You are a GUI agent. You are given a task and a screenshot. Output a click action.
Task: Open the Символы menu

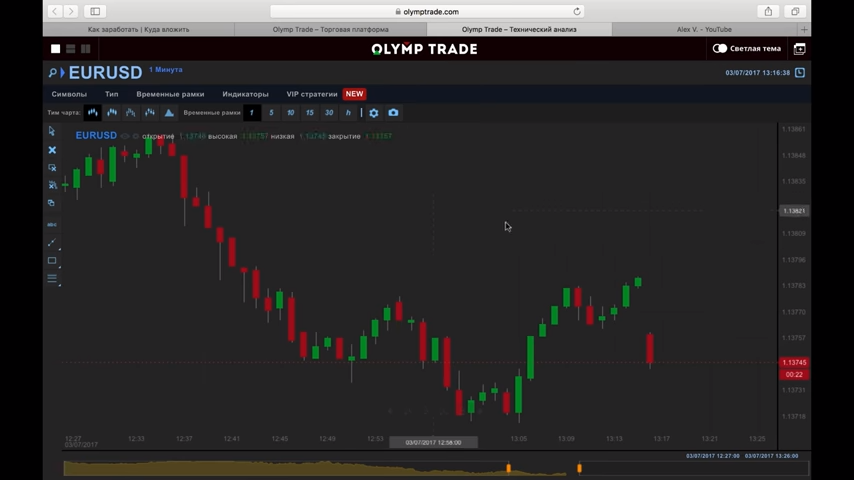(69, 94)
